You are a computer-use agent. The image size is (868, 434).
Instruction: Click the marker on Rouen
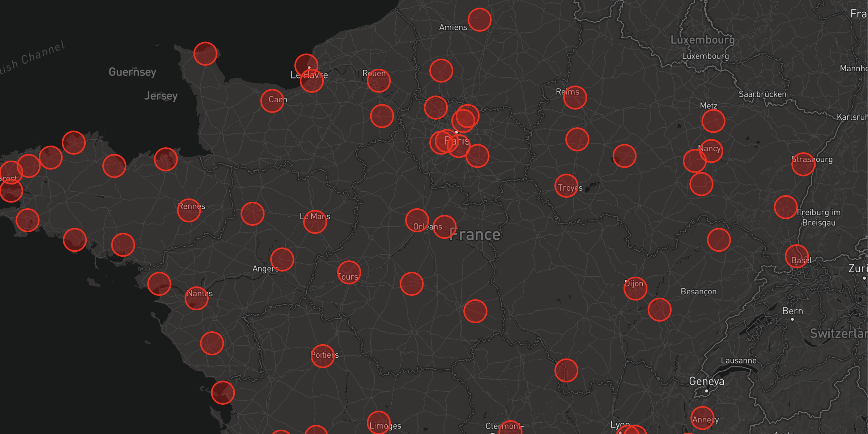(378, 80)
